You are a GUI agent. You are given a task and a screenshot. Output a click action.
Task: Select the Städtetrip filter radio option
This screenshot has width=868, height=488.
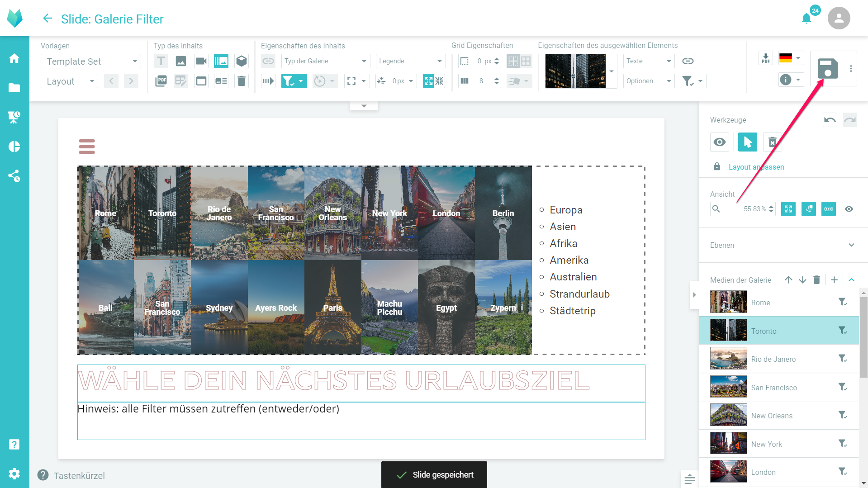pos(542,311)
